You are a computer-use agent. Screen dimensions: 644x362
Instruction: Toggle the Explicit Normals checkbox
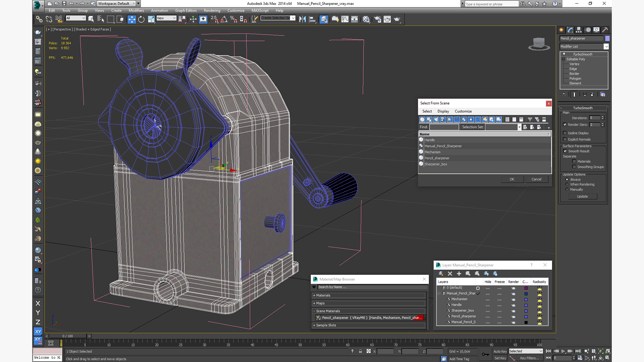tap(565, 139)
